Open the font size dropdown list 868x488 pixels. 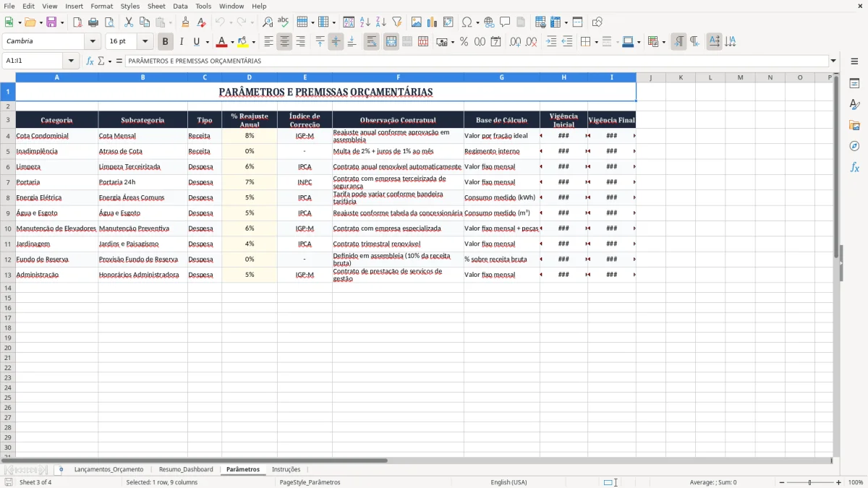point(145,42)
